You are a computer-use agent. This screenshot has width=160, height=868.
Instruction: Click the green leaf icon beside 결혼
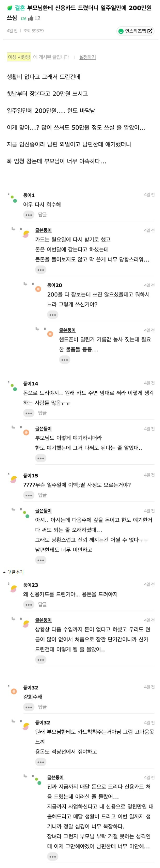coord(9,8)
